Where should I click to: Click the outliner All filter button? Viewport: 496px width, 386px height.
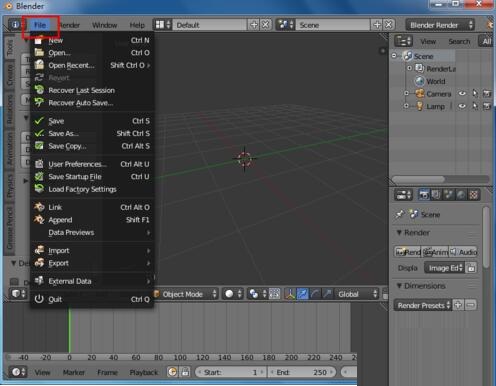[487, 41]
